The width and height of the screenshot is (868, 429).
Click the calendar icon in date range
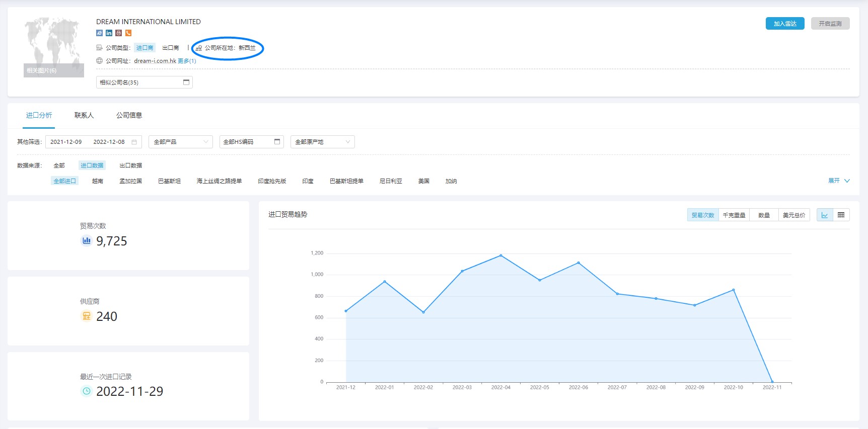134,142
